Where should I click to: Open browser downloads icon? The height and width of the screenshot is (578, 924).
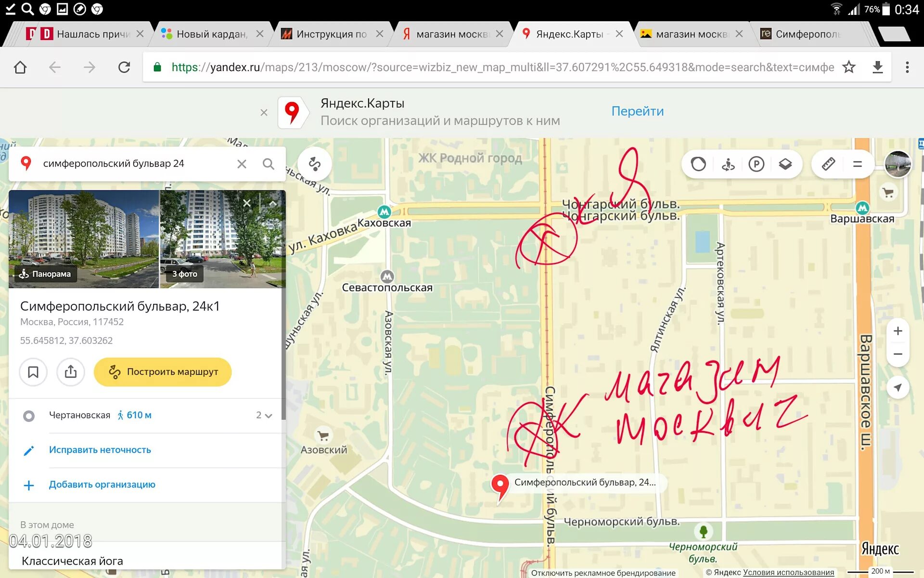pos(878,67)
